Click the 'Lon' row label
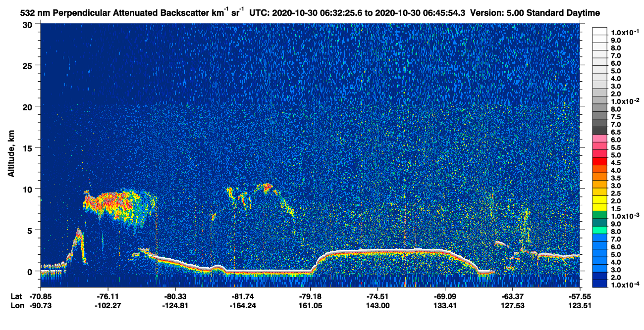The image size is (644, 330). [x=16, y=306]
